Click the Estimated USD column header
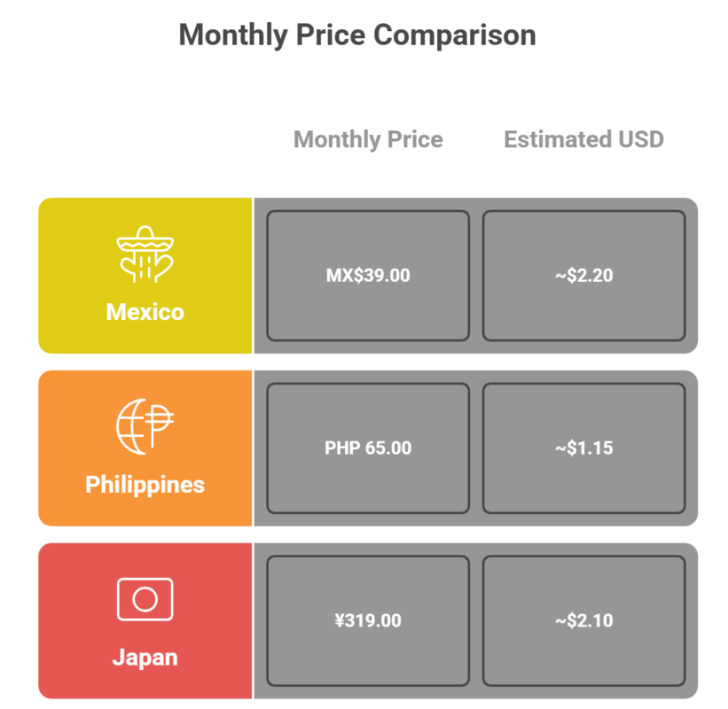The image size is (728, 709). (x=583, y=139)
